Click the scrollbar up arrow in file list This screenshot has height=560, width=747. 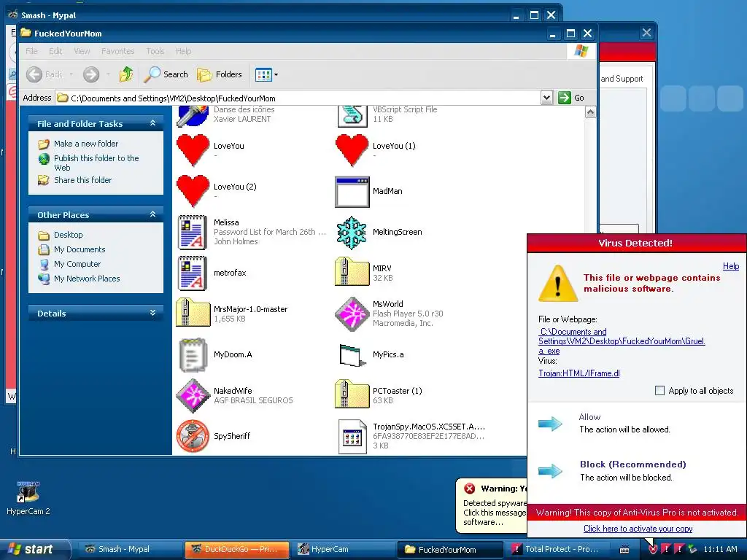590,112
